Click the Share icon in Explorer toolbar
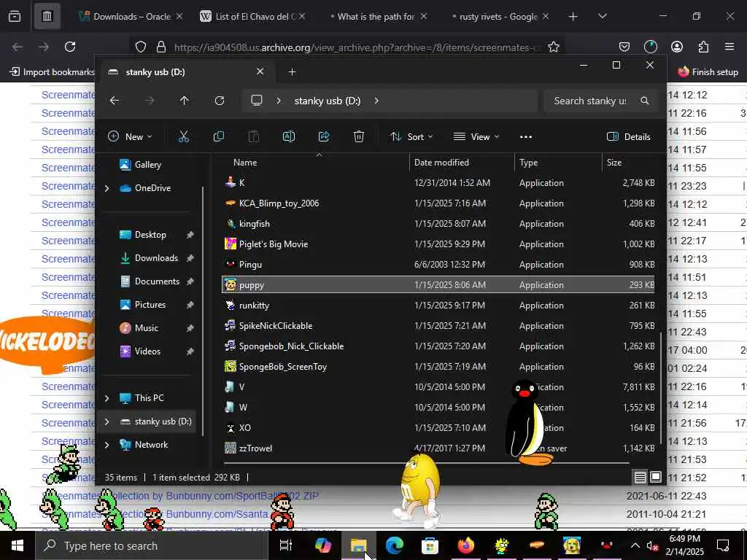This screenshot has width=747, height=560. [x=324, y=137]
